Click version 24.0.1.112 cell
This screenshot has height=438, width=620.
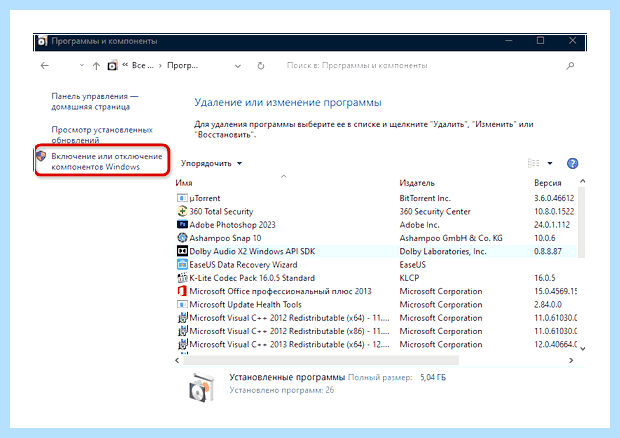(552, 225)
